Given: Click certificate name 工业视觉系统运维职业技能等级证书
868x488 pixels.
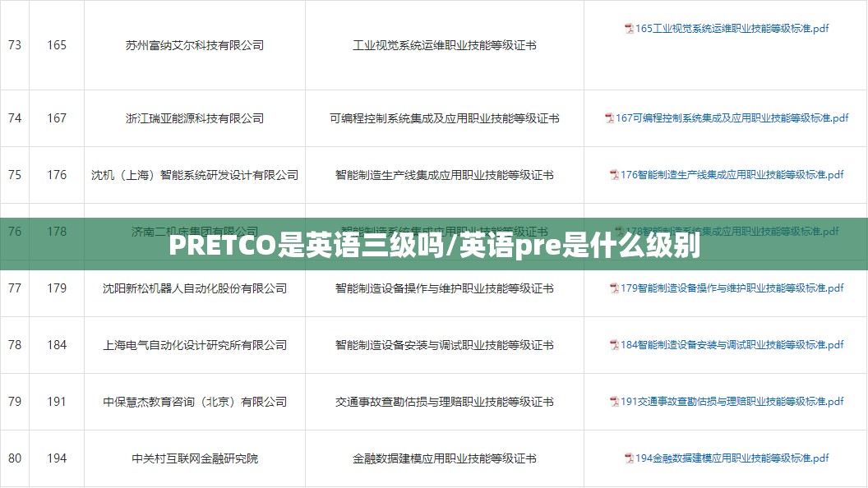Looking at the screenshot, I should coord(445,45).
